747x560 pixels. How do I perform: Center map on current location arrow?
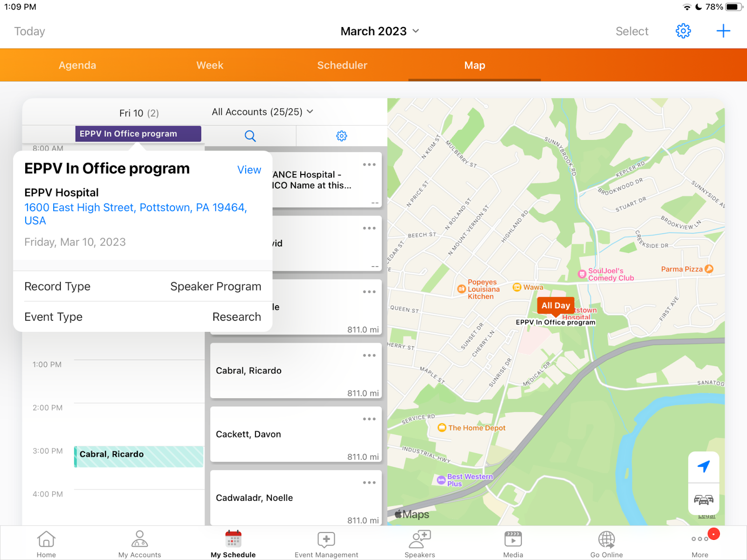point(704,466)
